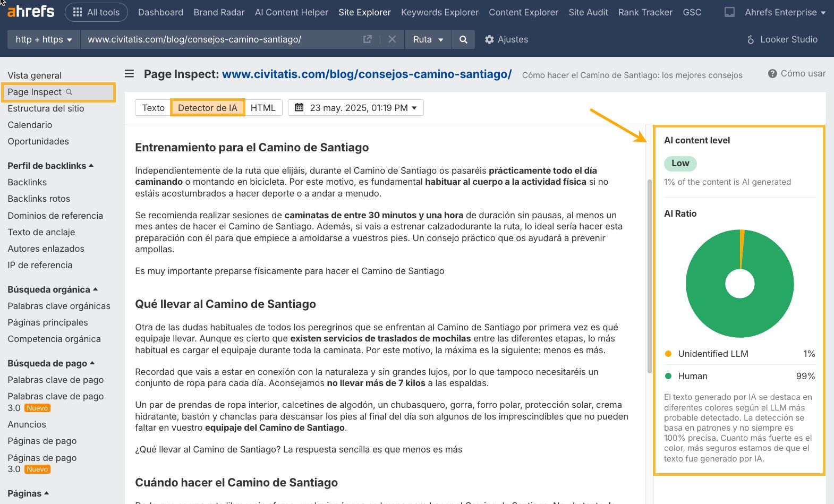The height and width of the screenshot is (504, 834).
Task: Open Competencia orgánica report
Action: tap(54, 339)
